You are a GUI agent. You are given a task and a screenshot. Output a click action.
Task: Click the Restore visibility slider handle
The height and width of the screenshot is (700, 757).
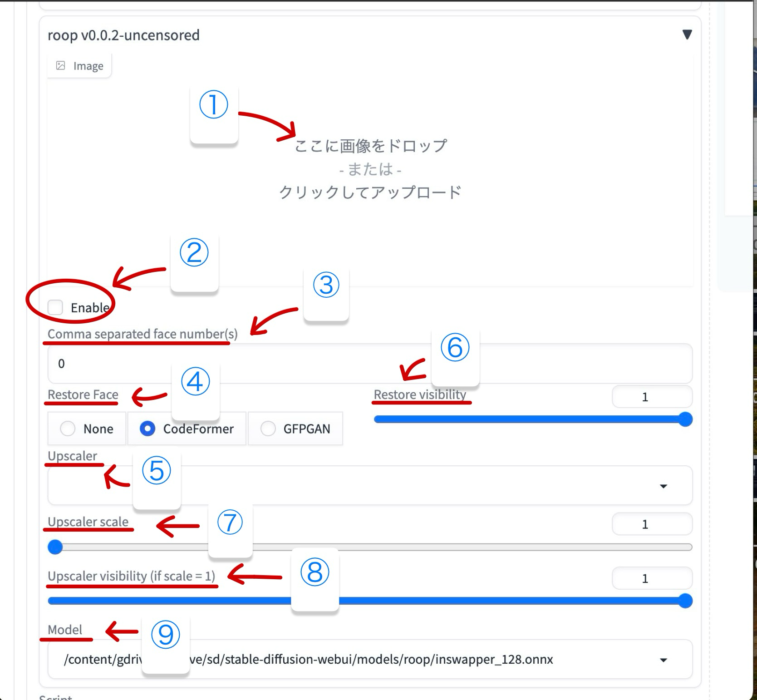click(x=685, y=420)
